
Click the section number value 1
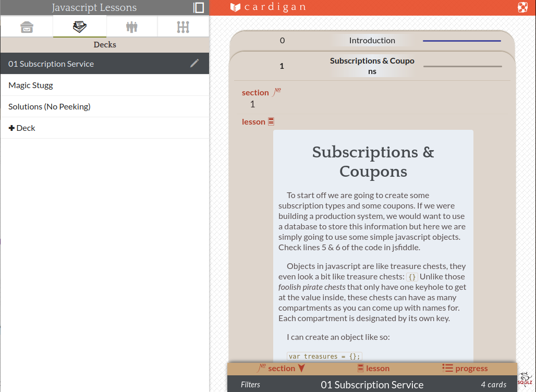click(252, 104)
